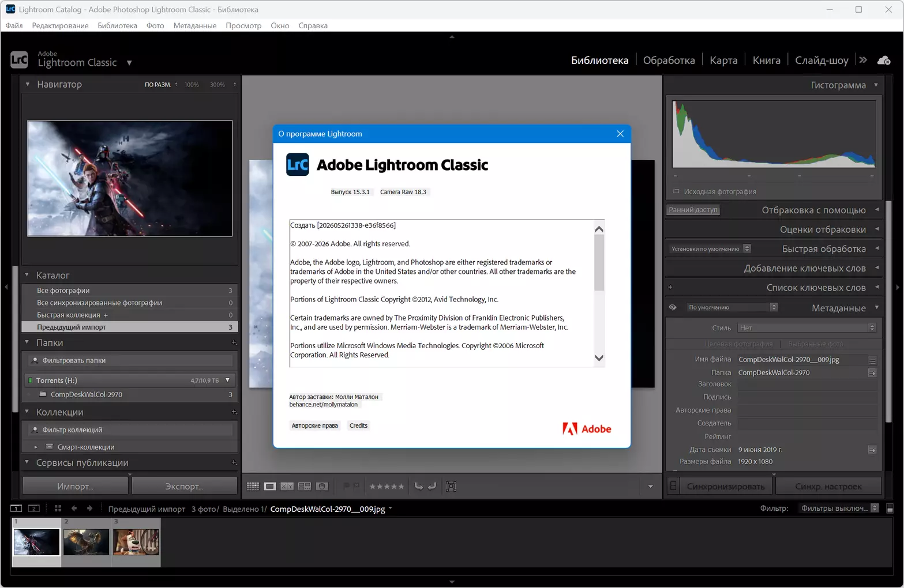The image size is (904, 588).
Task: Open cloud sync status icon
Action: (x=884, y=61)
